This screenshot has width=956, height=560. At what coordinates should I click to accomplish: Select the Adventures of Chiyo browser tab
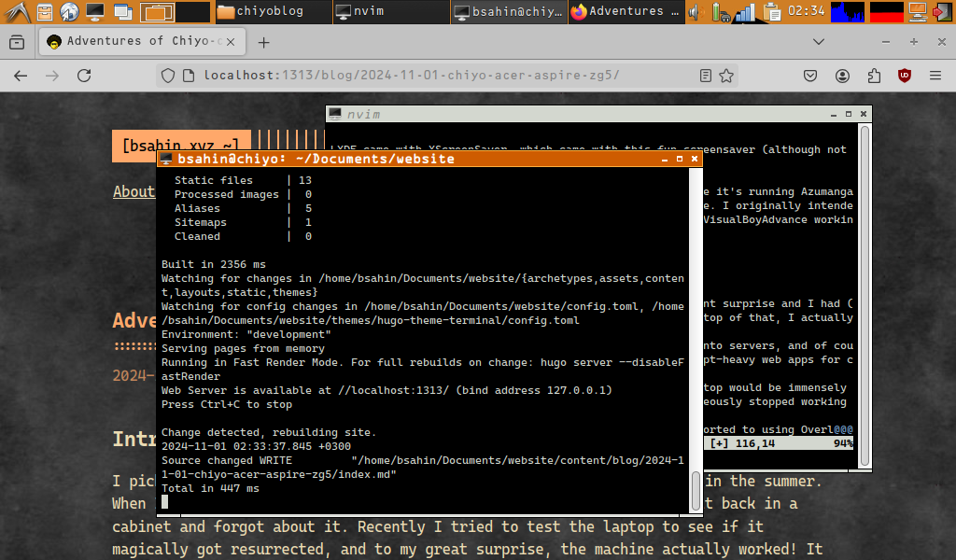pos(143,41)
